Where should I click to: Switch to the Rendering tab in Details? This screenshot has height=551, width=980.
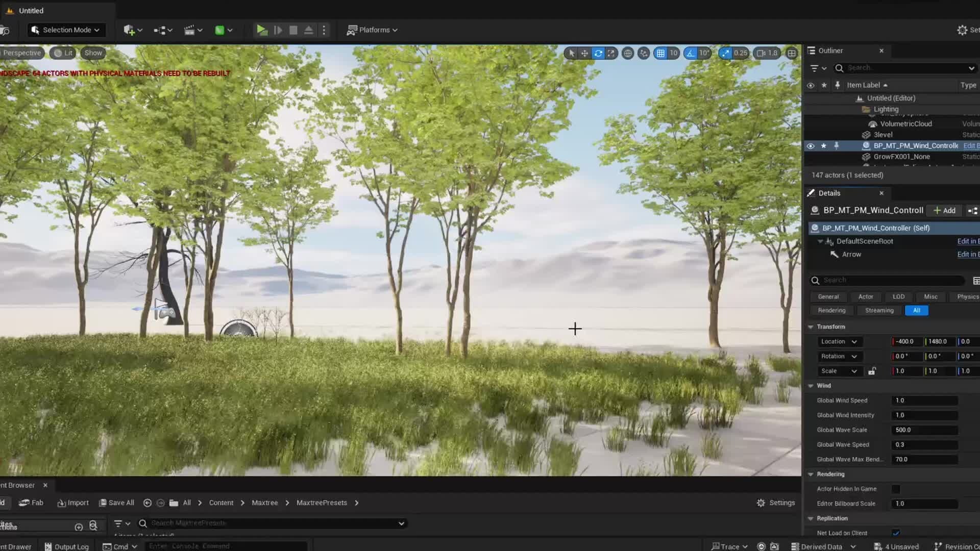tap(831, 310)
